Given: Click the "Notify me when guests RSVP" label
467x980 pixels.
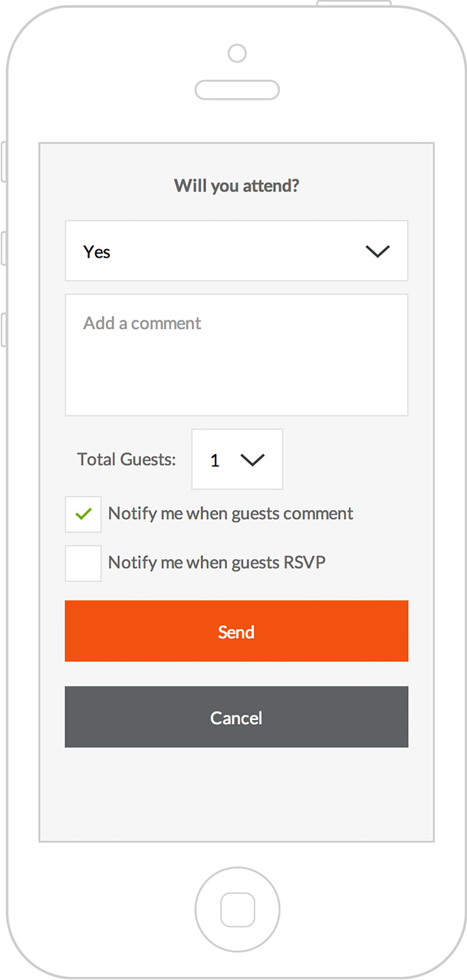Looking at the screenshot, I should tap(217, 563).
